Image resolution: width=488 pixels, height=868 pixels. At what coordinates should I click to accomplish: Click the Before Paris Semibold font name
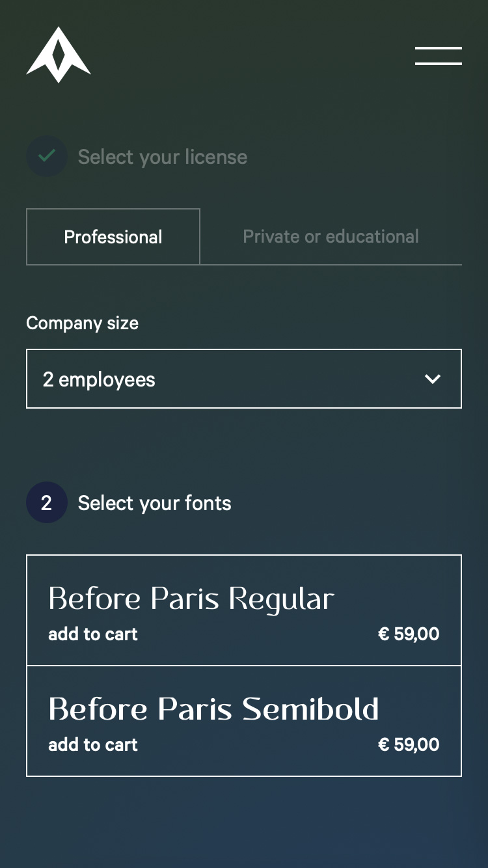pyautogui.click(x=213, y=709)
